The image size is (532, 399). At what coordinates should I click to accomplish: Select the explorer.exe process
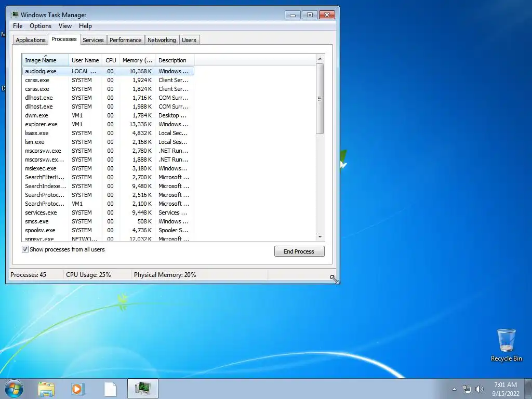(108, 124)
